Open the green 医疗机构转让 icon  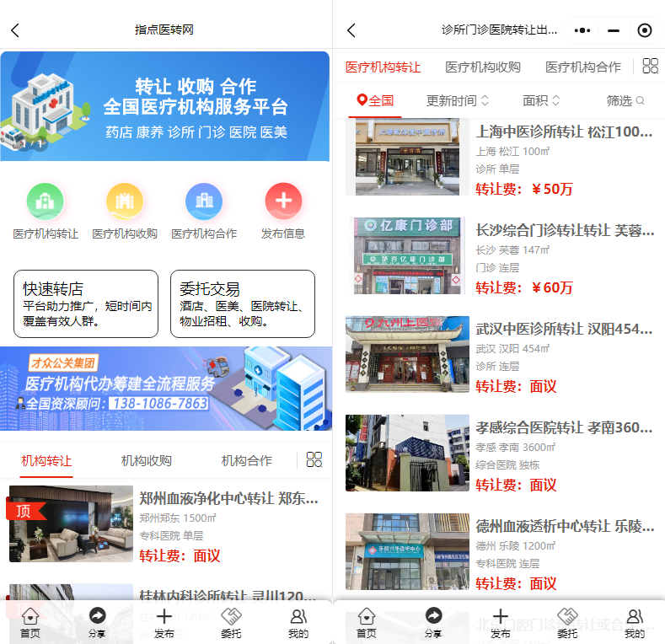(x=46, y=201)
